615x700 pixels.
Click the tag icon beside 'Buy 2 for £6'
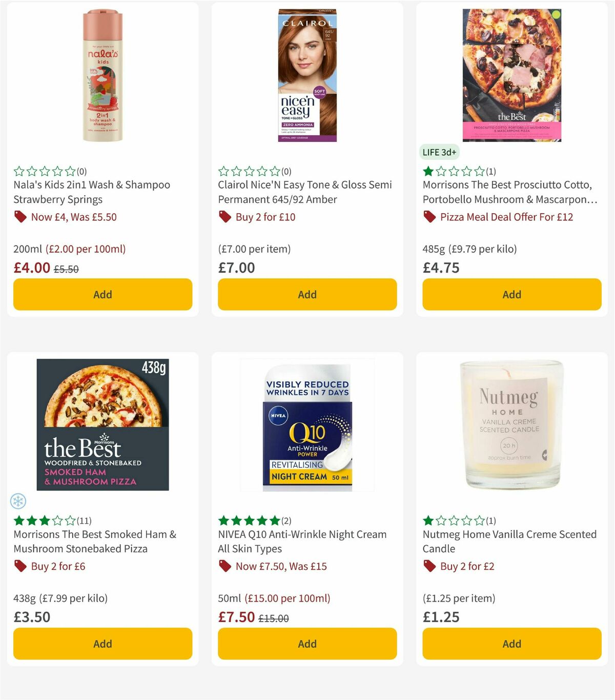20,566
